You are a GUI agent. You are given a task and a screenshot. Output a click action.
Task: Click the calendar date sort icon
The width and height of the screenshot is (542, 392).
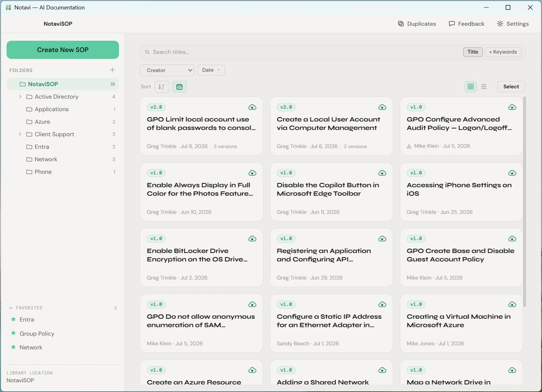point(179,87)
